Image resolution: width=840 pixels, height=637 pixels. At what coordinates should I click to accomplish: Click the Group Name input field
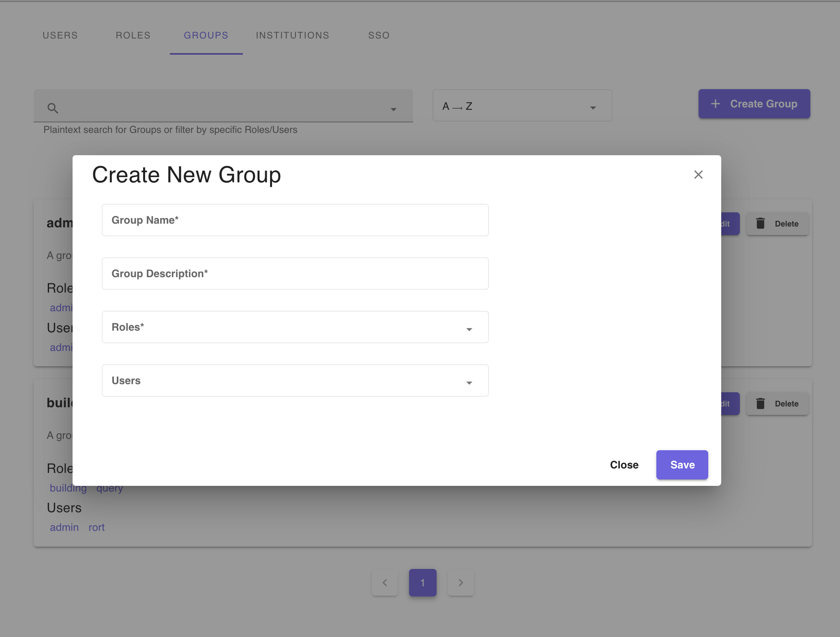coord(295,220)
